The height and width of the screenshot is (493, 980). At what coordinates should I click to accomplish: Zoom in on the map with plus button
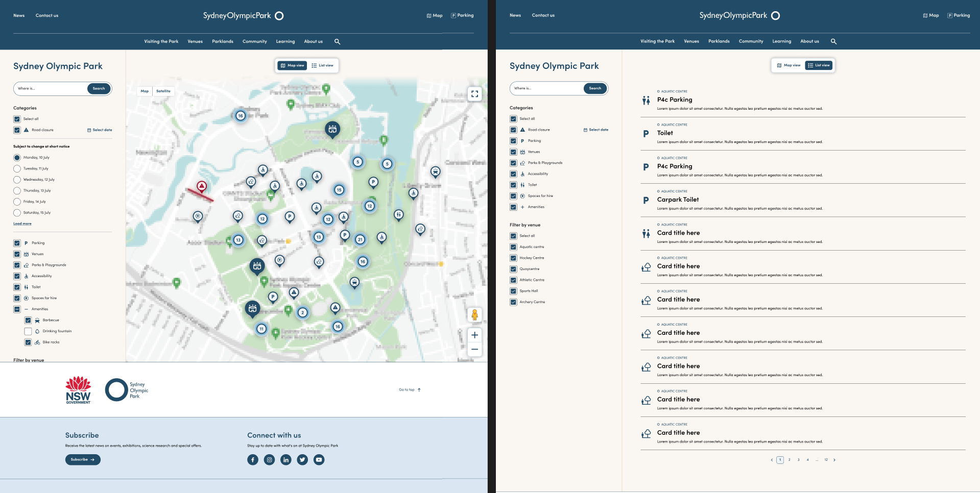pyautogui.click(x=474, y=335)
